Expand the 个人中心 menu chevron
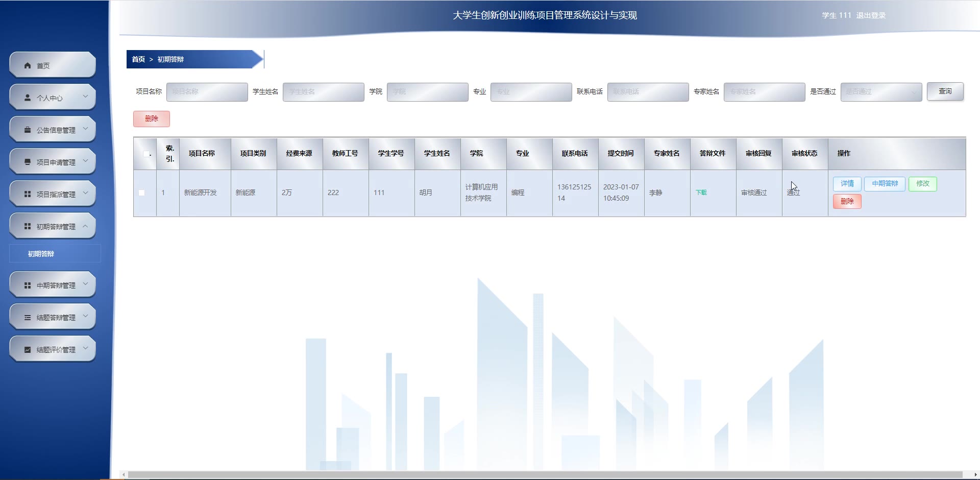Screen dimensions: 980x480 (85, 96)
